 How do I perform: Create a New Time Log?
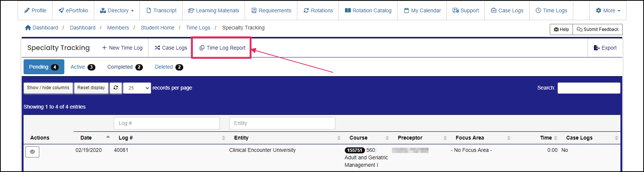[x=122, y=48]
